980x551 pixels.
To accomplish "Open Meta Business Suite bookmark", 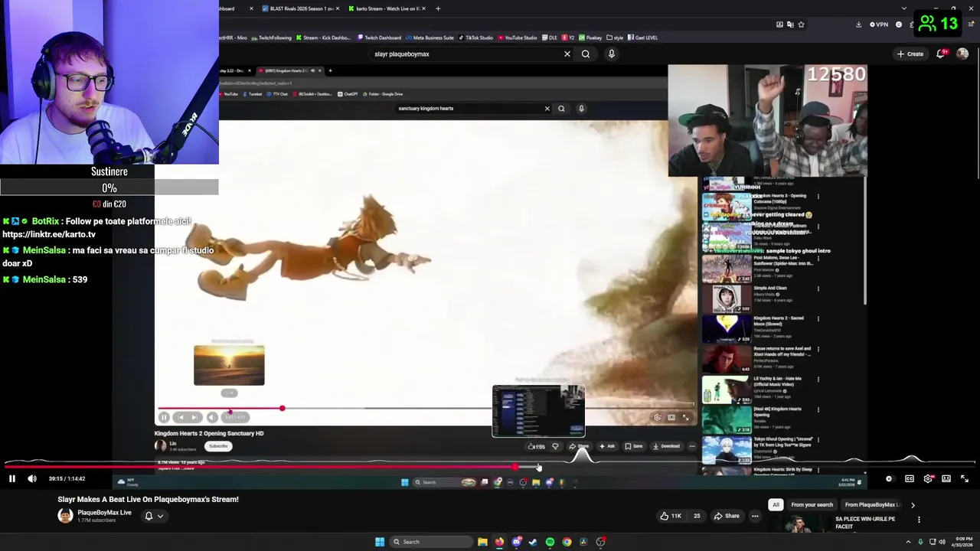I will tap(430, 37).
